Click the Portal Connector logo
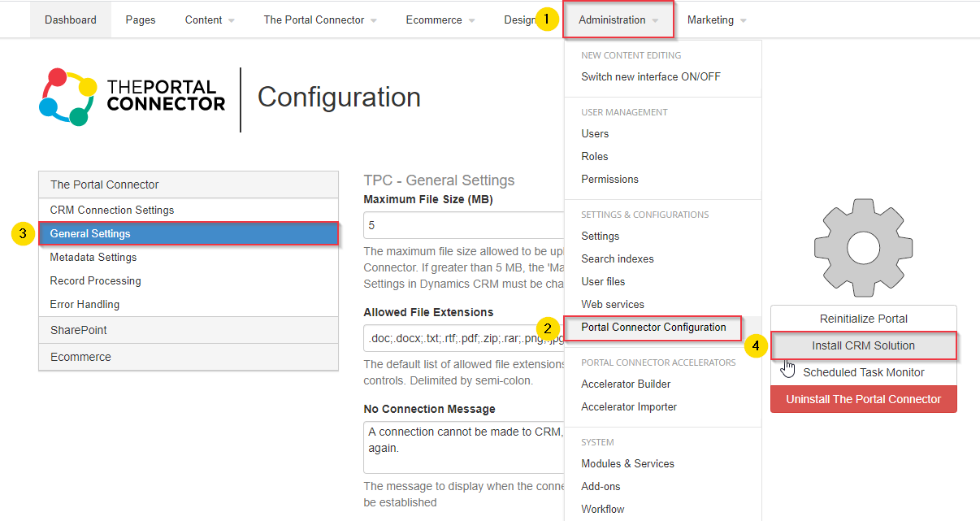The width and height of the screenshot is (980, 521). [x=132, y=97]
